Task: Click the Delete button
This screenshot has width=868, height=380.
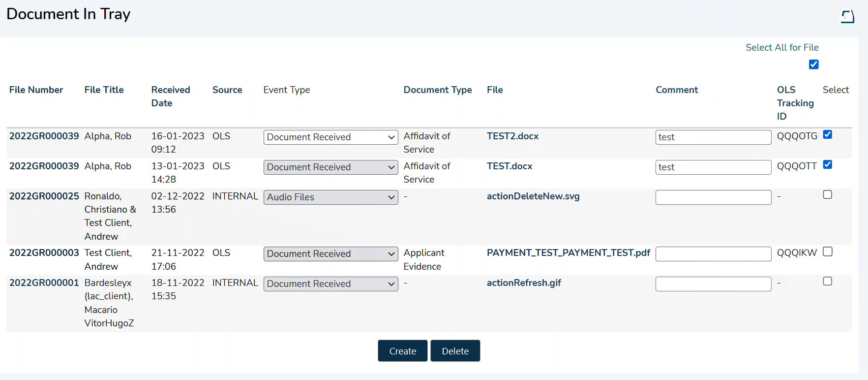Action: click(455, 351)
